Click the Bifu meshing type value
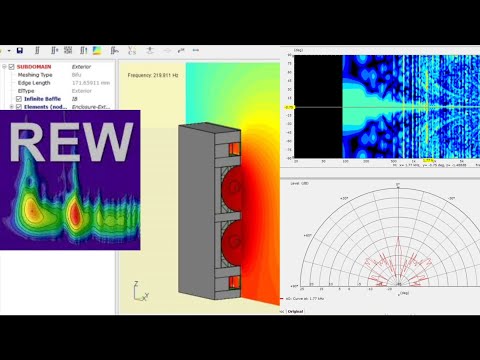This screenshot has height=360, width=480. tap(76, 75)
